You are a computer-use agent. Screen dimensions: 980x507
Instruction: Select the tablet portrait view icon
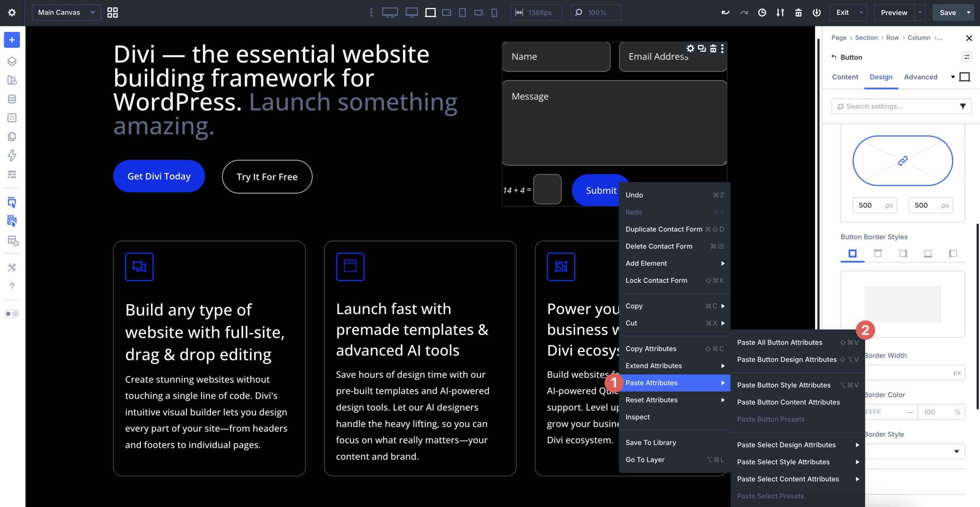pyautogui.click(x=462, y=13)
